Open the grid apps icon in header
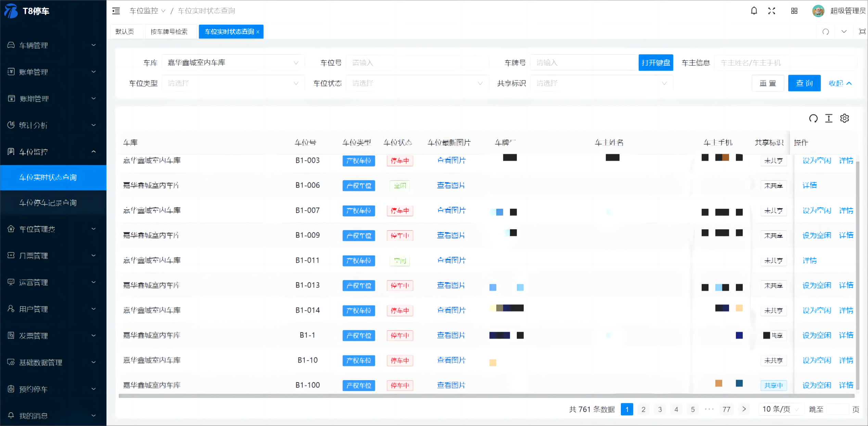This screenshot has width=868, height=426. (794, 11)
